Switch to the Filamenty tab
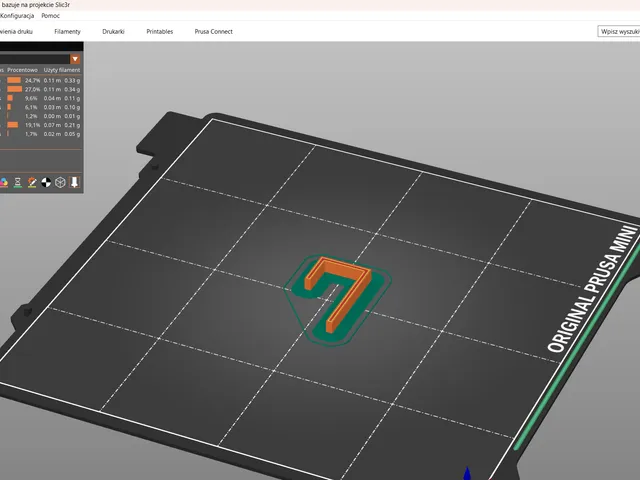This screenshot has height=480, width=640. coord(67,31)
